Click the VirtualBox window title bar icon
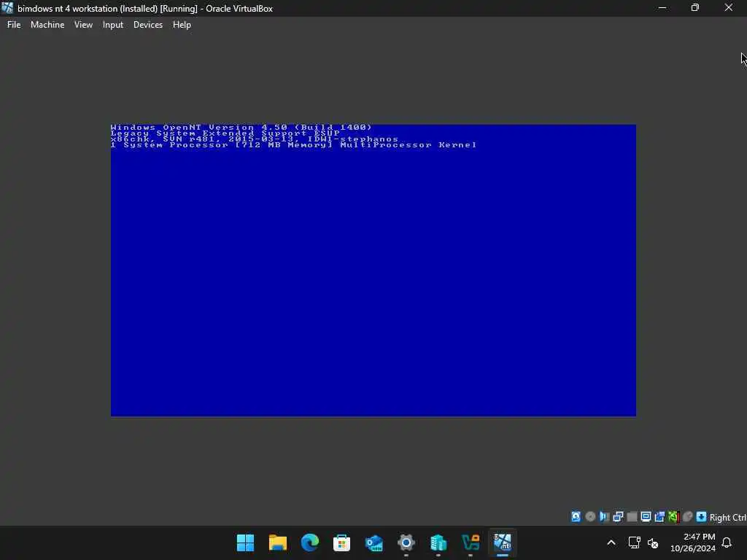The image size is (747, 560). click(7, 8)
